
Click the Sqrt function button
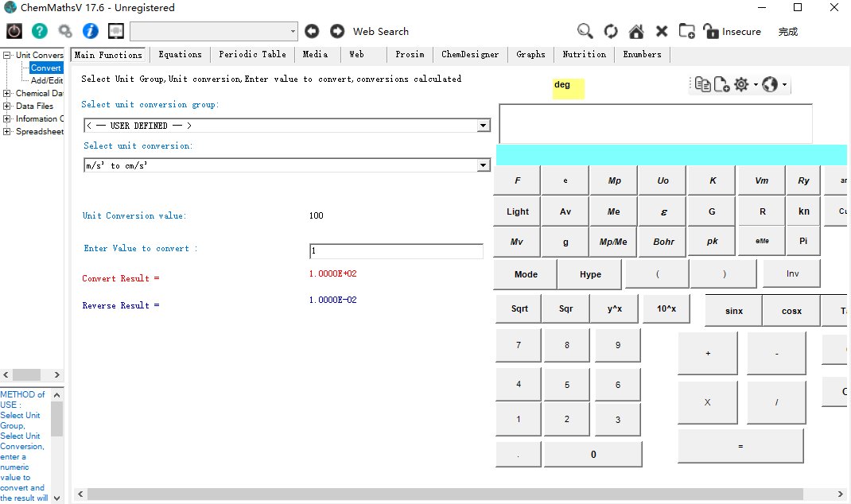pos(519,308)
